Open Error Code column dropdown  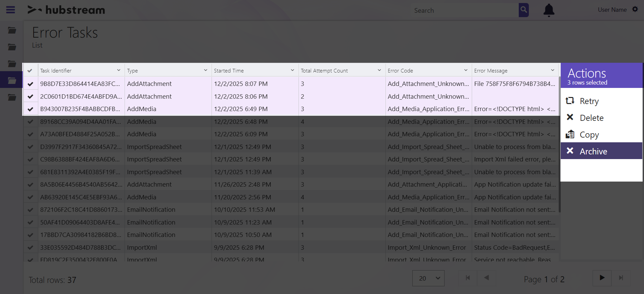tap(466, 70)
